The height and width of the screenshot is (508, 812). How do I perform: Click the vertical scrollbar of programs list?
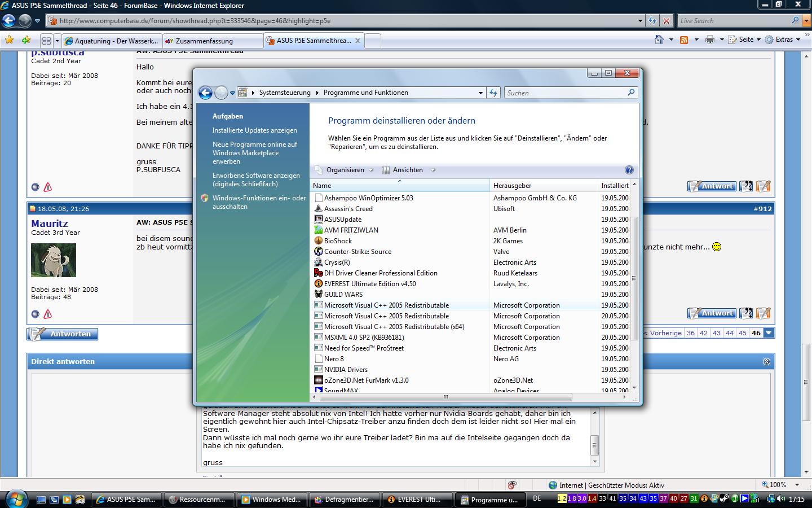(634, 278)
